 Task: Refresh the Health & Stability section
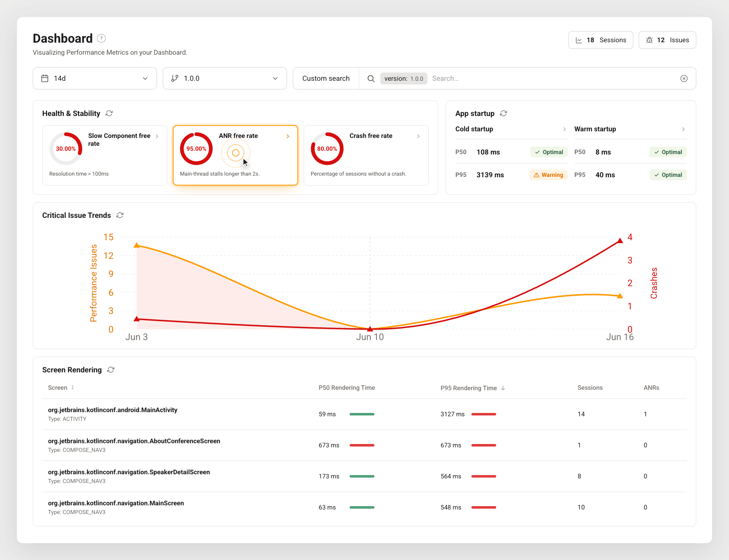tap(109, 113)
